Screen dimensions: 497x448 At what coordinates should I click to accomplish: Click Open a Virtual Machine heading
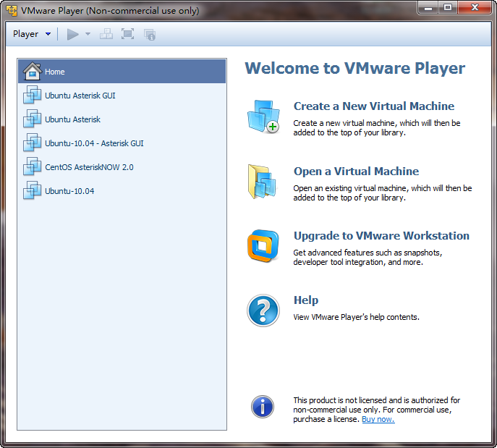tap(356, 172)
